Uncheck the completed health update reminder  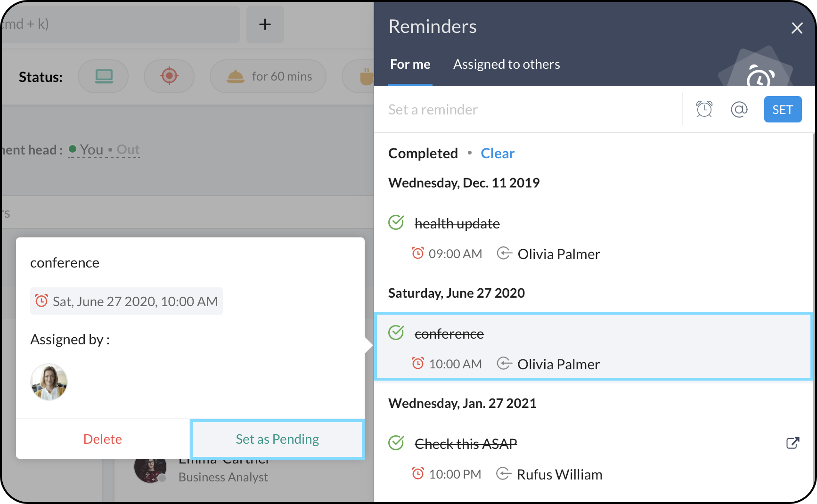coord(396,222)
